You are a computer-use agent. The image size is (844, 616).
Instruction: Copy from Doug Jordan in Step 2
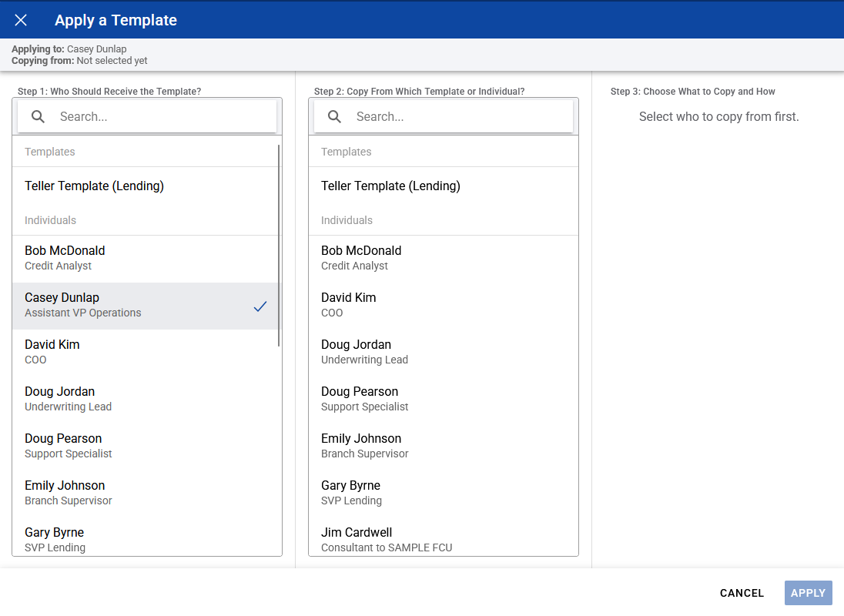click(x=444, y=353)
